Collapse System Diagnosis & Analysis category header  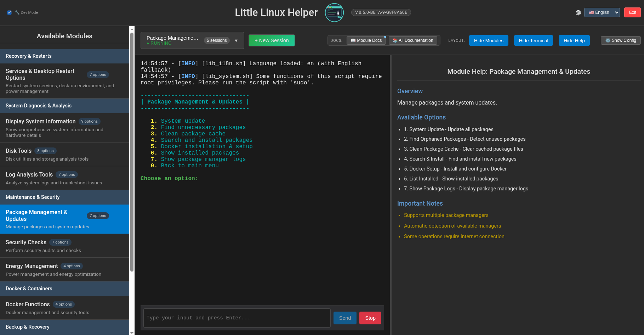click(x=64, y=106)
